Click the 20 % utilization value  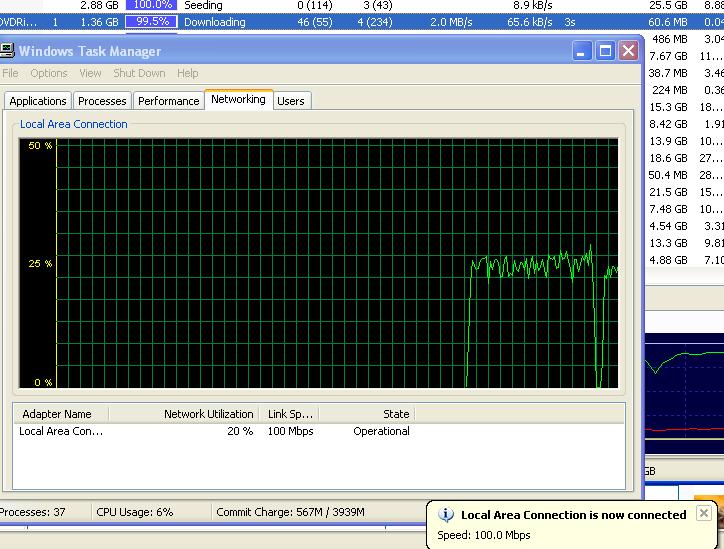click(240, 431)
